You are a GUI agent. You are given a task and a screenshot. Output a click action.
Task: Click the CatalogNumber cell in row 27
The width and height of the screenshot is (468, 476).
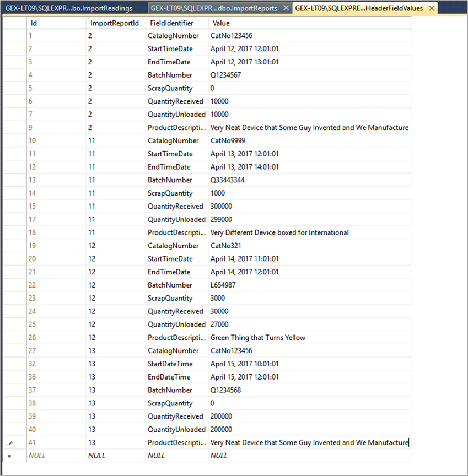click(x=177, y=350)
